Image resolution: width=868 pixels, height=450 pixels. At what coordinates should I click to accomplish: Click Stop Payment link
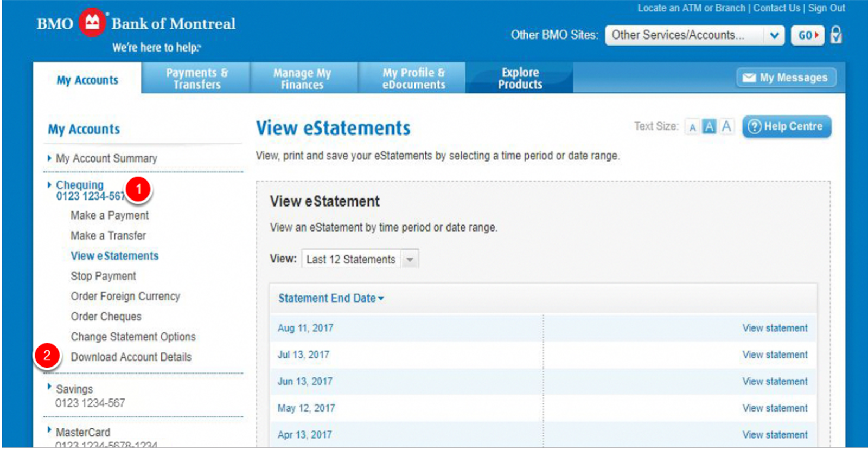tap(103, 276)
